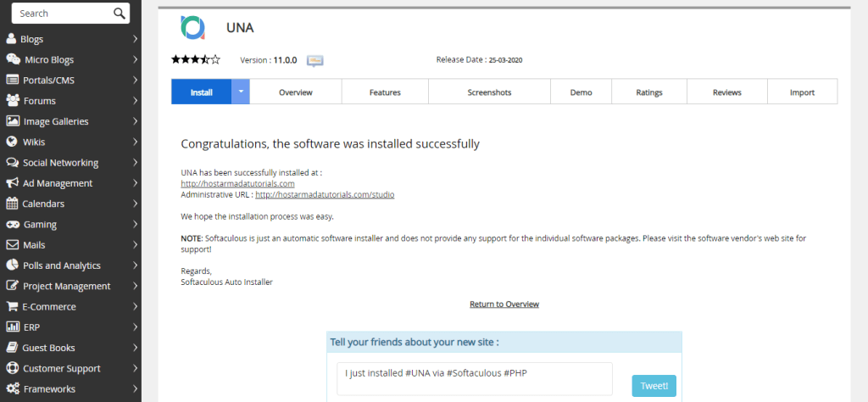Expand the Blogs category chevron
Image resolution: width=868 pixels, height=402 pixels.
[135, 39]
